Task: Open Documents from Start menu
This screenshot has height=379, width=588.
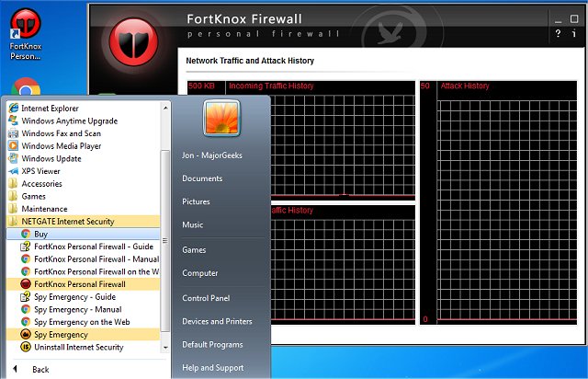Action: click(x=202, y=178)
